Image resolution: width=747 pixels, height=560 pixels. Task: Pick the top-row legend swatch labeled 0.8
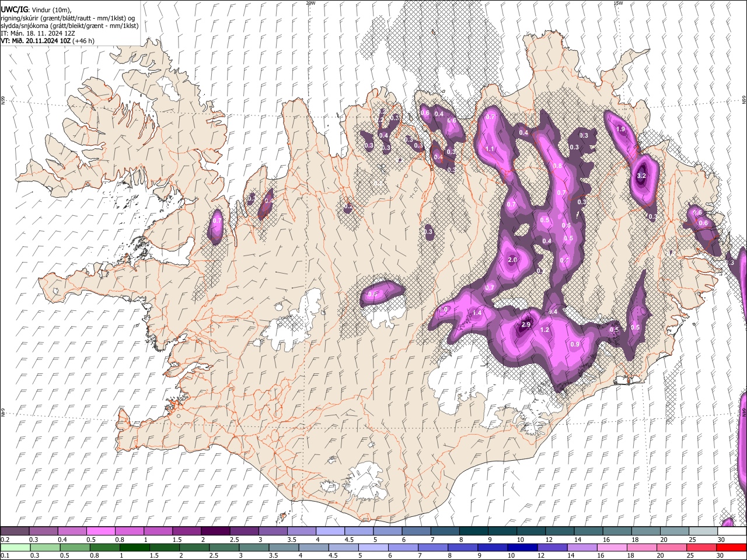click(129, 531)
